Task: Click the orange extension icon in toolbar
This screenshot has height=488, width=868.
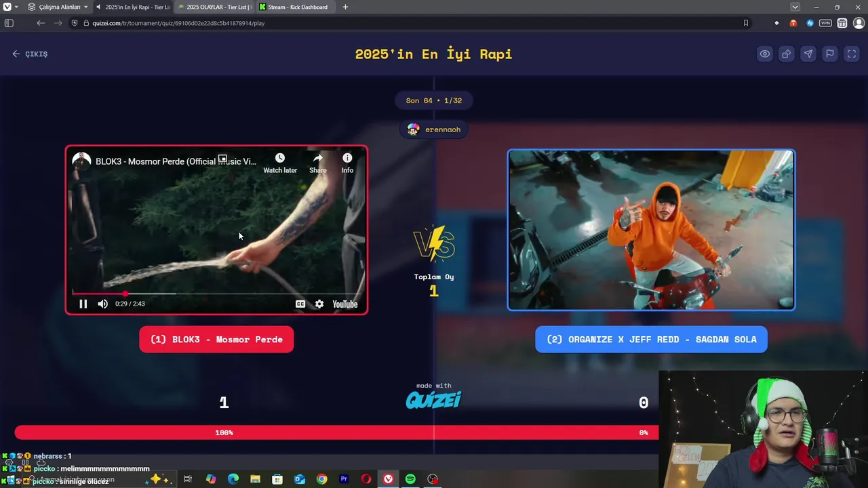Action: coord(793,23)
